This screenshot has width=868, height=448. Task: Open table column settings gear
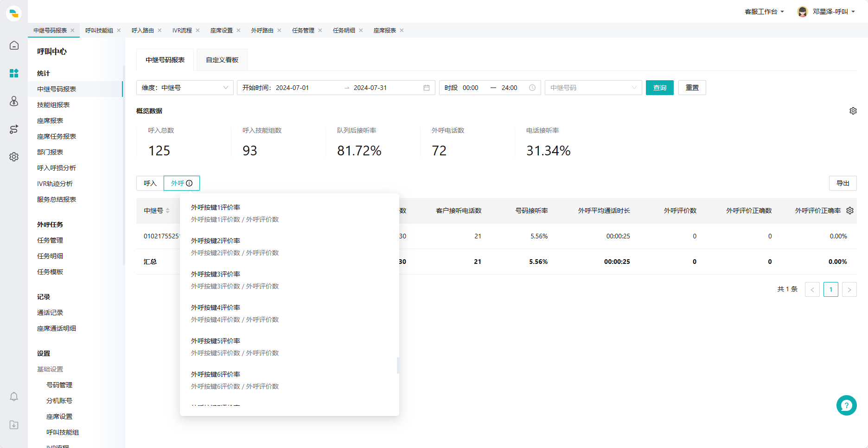click(x=850, y=211)
